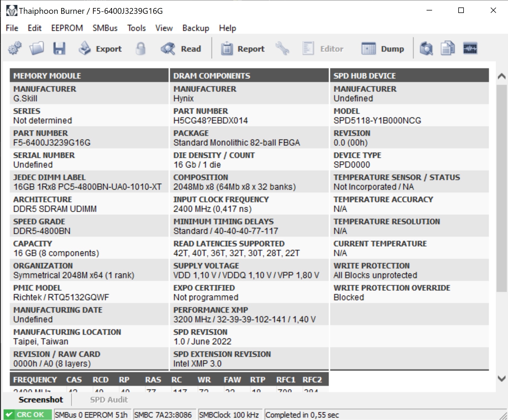Click the padlock icon in toolbar
The height and width of the screenshot is (420, 508).
[141, 49]
